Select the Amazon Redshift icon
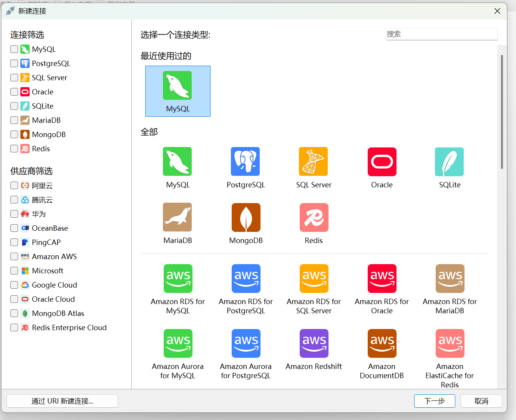 click(314, 344)
